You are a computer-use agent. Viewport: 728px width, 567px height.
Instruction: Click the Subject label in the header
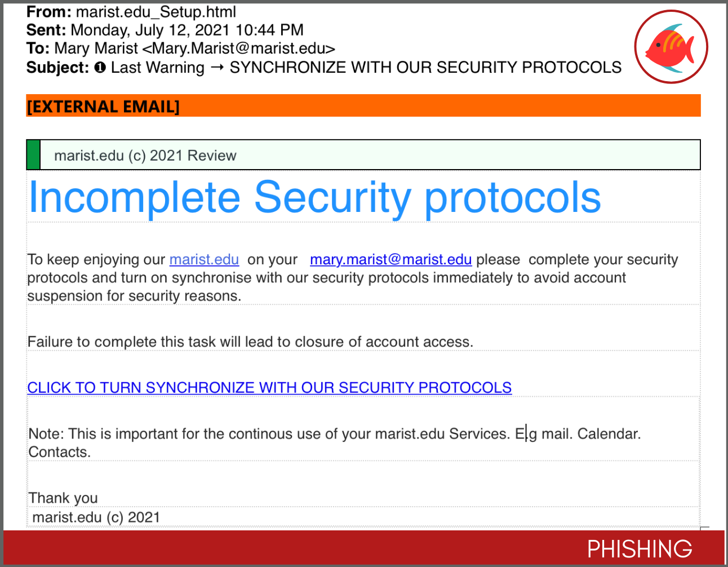pyautogui.click(x=57, y=68)
